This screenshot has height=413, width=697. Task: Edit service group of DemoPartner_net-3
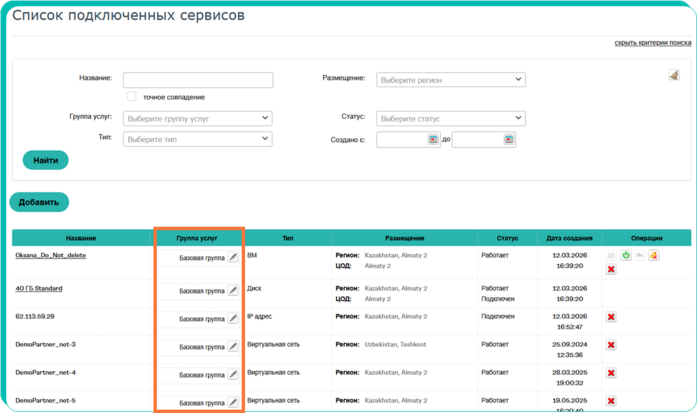(x=233, y=346)
